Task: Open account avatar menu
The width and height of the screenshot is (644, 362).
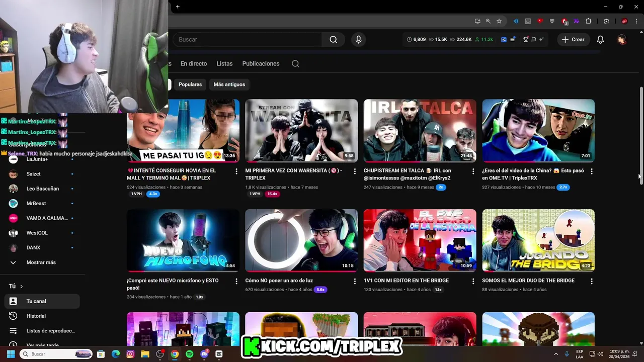Action: [x=622, y=39]
